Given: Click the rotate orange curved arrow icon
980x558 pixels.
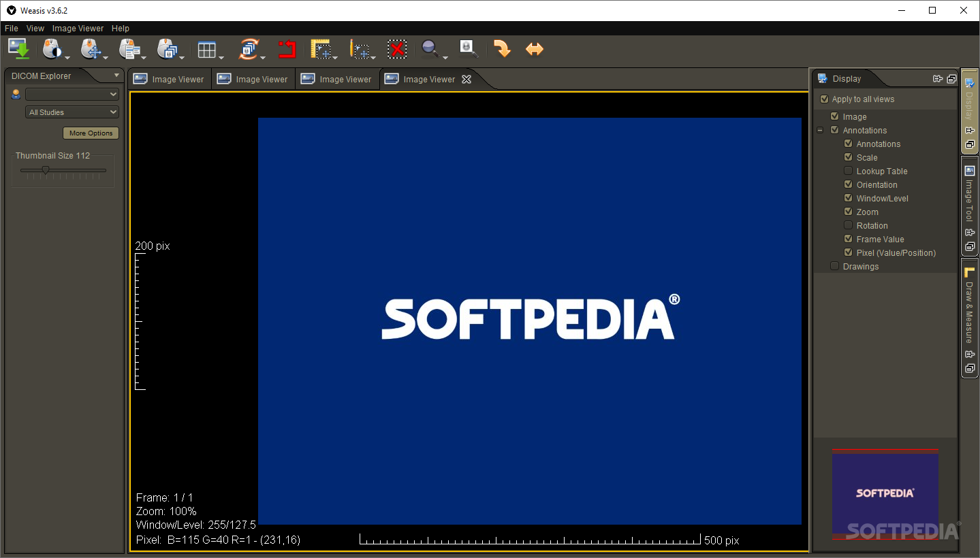Looking at the screenshot, I should pos(501,49).
